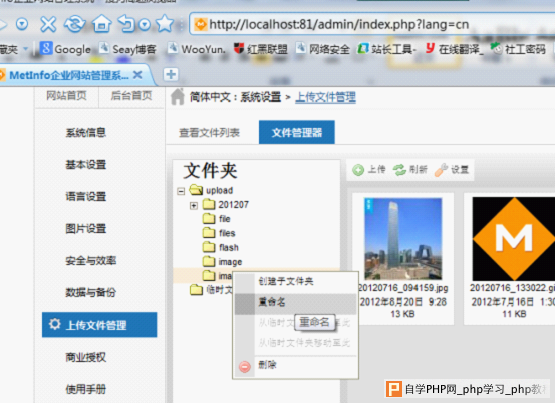Select the flash folder in tree
The height and width of the screenshot is (403, 555).
point(228,247)
